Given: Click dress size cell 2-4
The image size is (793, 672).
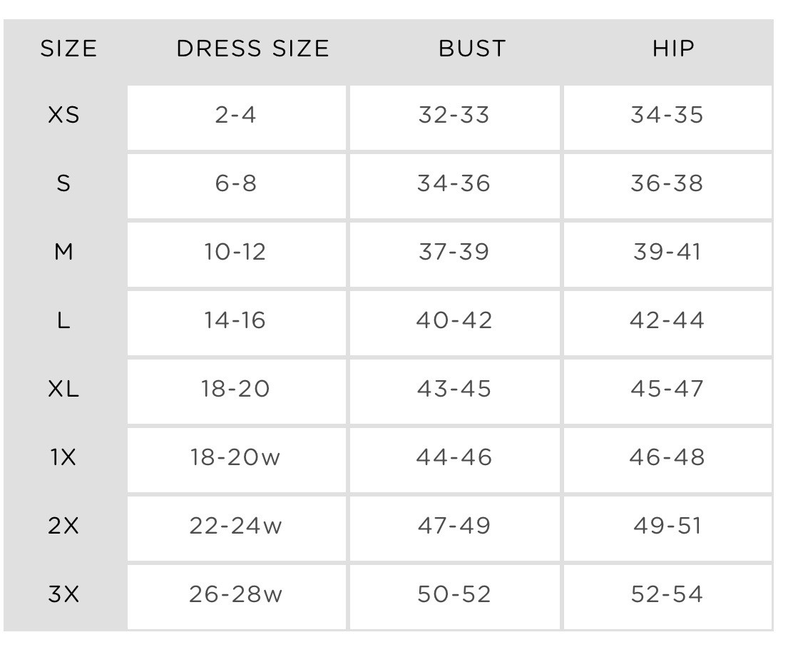Looking at the screenshot, I should pos(237,118).
